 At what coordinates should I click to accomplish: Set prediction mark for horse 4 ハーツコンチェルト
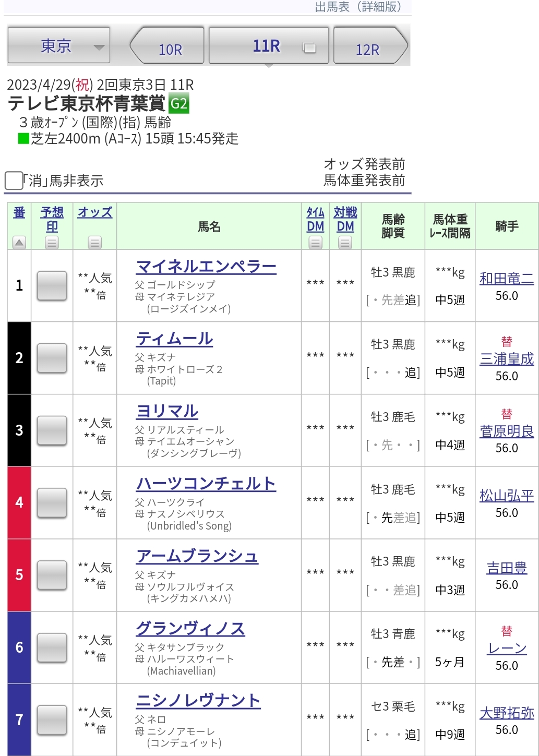click(52, 502)
